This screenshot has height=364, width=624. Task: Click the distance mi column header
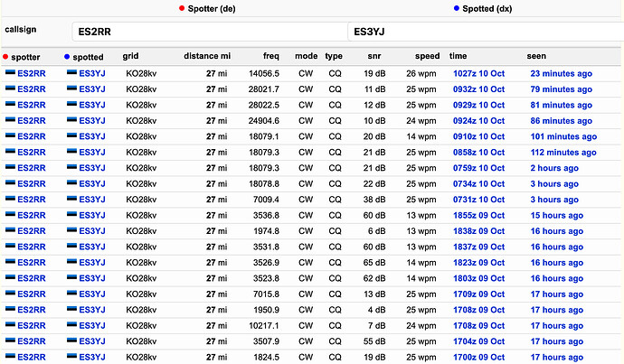pos(207,56)
